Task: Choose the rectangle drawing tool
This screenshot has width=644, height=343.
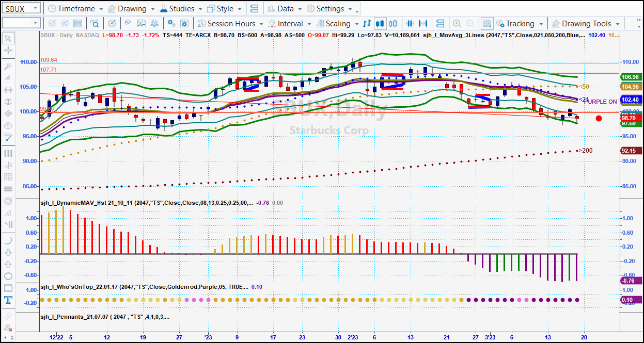Action: [x=8, y=288]
